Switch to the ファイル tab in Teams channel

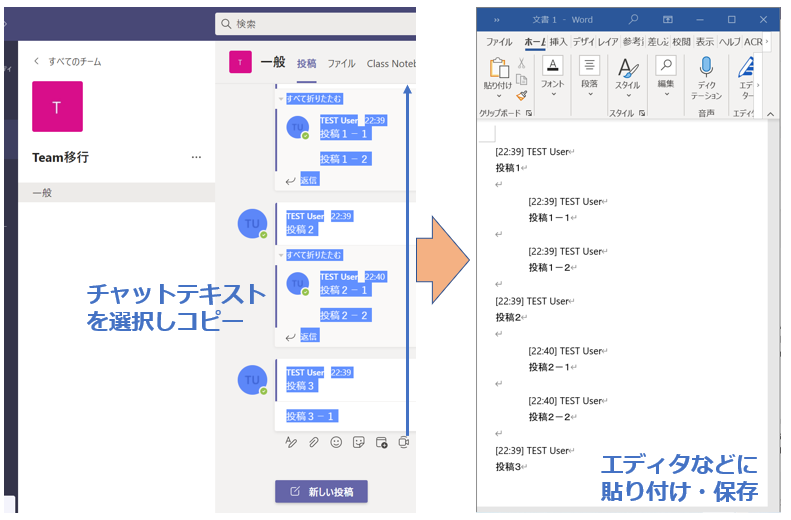point(341,63)
